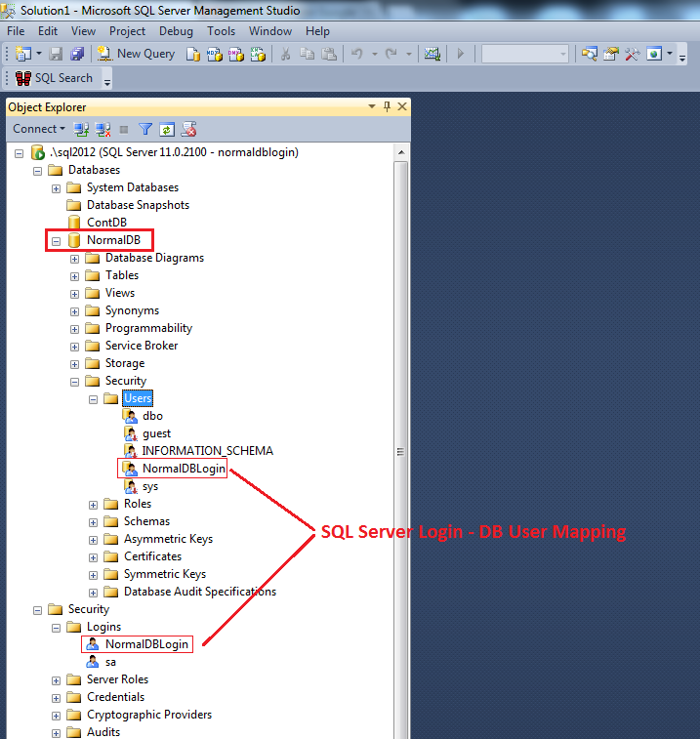Select NormalDBLogin under Users folder
Viewport: 700px width, 739px height.
point(184,469)
